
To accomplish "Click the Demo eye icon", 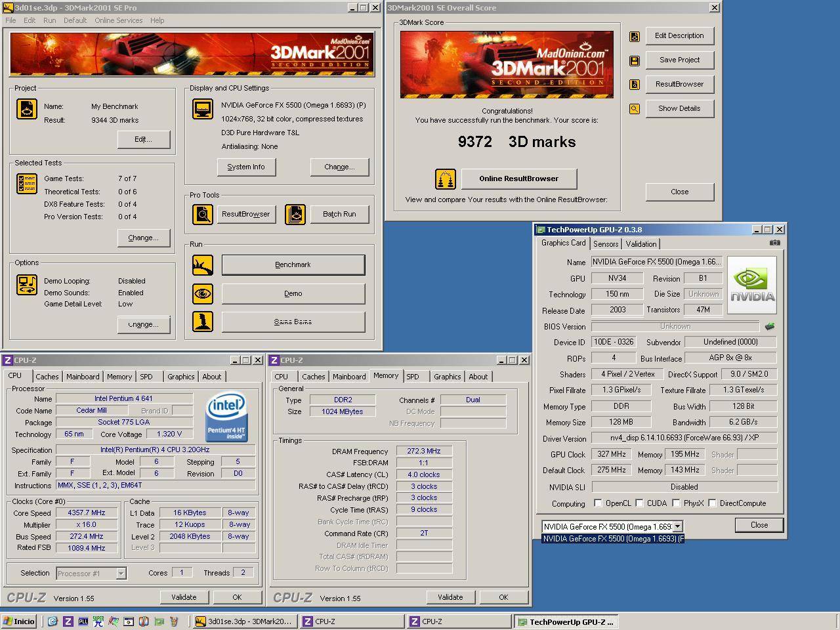I will point(203,293).
